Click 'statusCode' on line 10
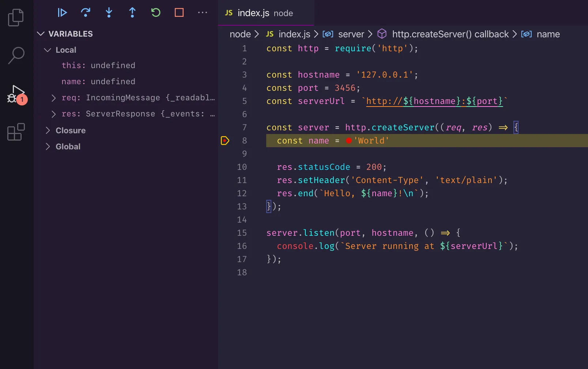 (x=324, y=167)
